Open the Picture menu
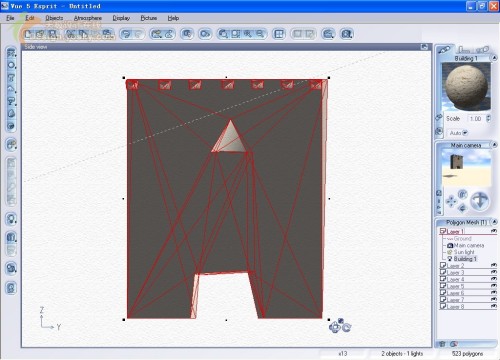The height and width of the screenshot is (360, 500). click(x=149, y=18)
